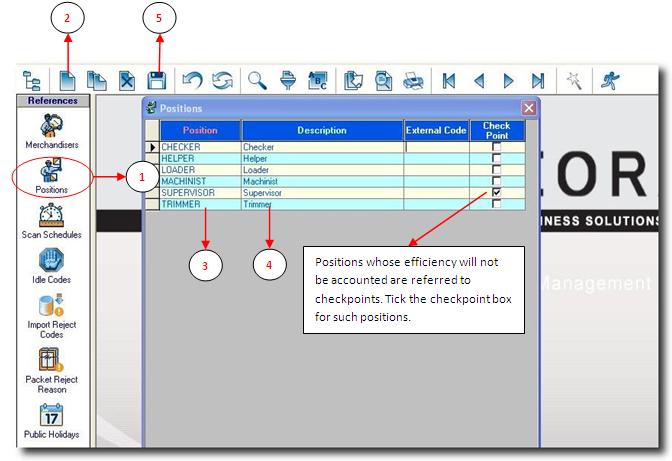Screen dimensions: 672x461
Task: Open the Search magnifier tool
Action: 257,81
